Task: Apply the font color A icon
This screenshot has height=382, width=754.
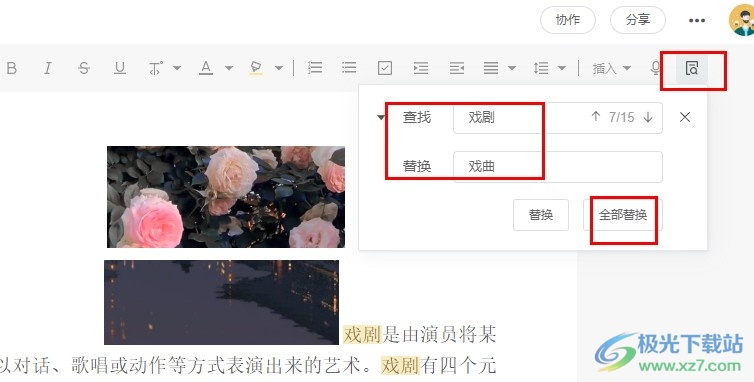Action: (206, 68)
